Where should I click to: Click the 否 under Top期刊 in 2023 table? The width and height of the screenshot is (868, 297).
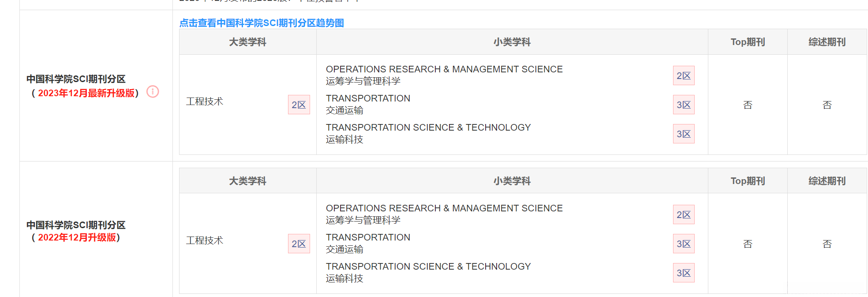tap(748, 105)
